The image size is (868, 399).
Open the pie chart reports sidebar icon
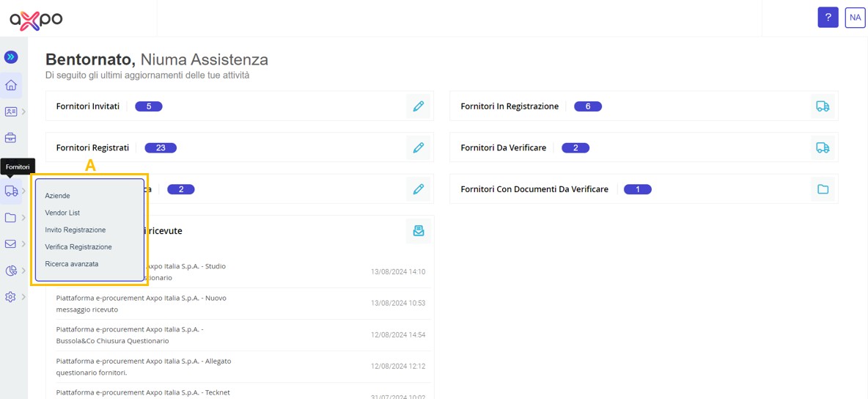point(10,271)
